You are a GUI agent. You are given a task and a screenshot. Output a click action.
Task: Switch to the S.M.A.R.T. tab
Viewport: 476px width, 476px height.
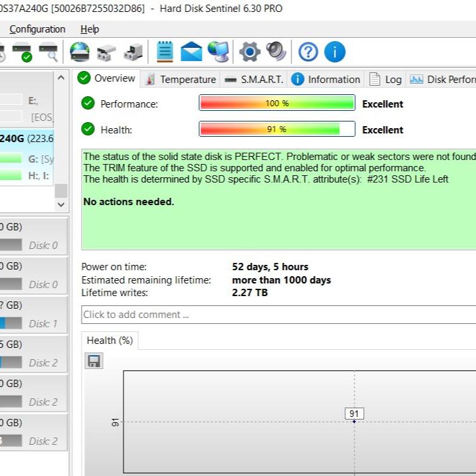(x=254, y=79)
